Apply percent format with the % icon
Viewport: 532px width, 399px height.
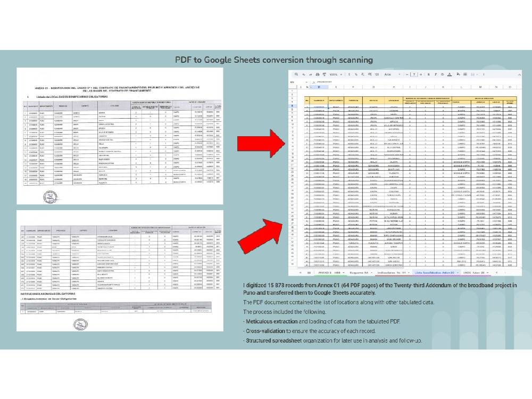click(356, 74)
